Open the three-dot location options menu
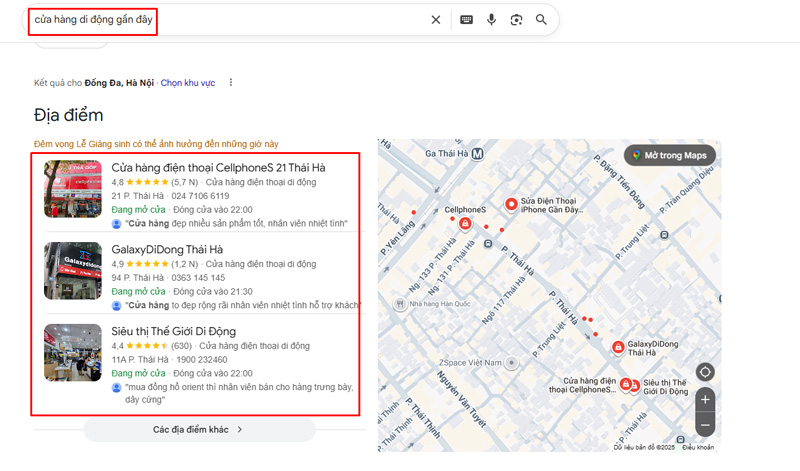The image size is (800, 471). [x=231, y=82]
